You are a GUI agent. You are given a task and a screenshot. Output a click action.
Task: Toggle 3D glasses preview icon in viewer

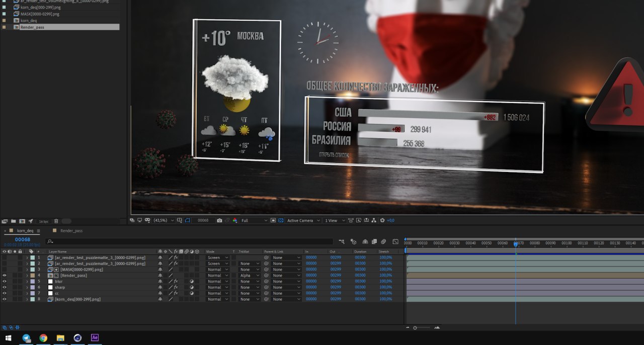coord(147,220)
